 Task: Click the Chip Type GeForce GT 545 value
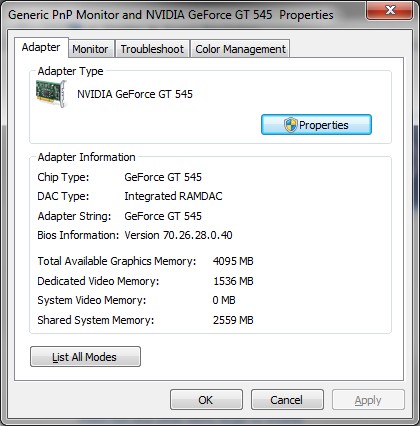163,177
